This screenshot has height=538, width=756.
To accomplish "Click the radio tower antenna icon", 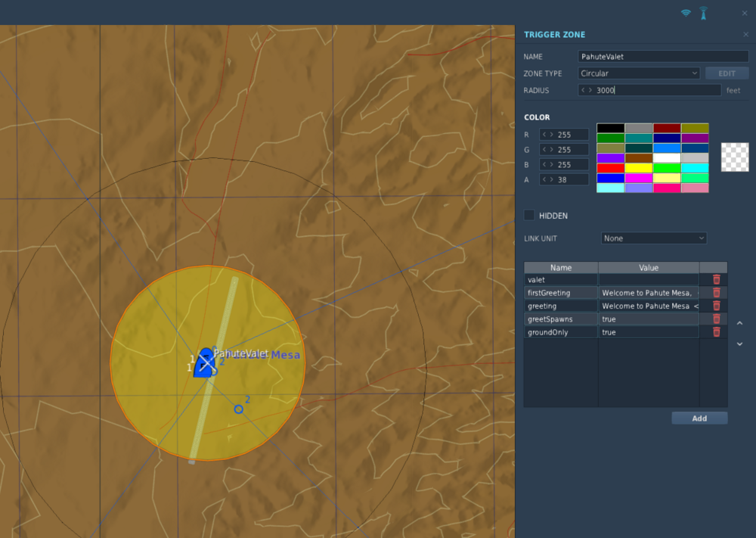I will (x=703, y=14).
